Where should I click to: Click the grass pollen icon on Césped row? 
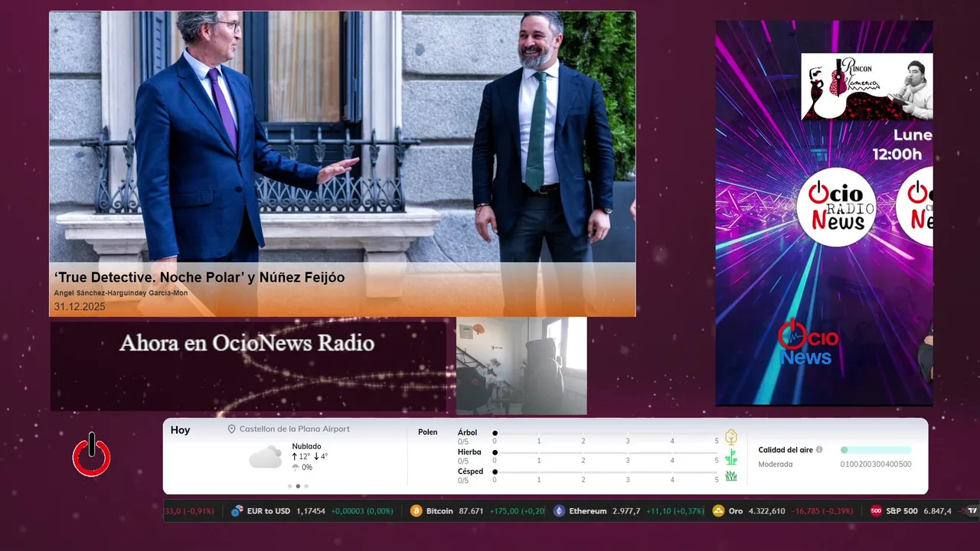pos(731,476)
